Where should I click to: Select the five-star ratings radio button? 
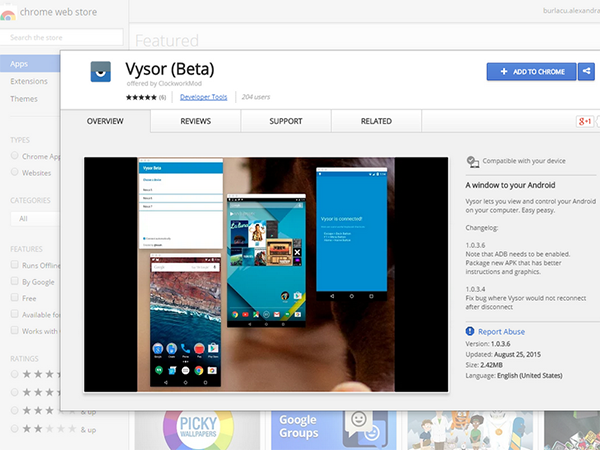15,372
